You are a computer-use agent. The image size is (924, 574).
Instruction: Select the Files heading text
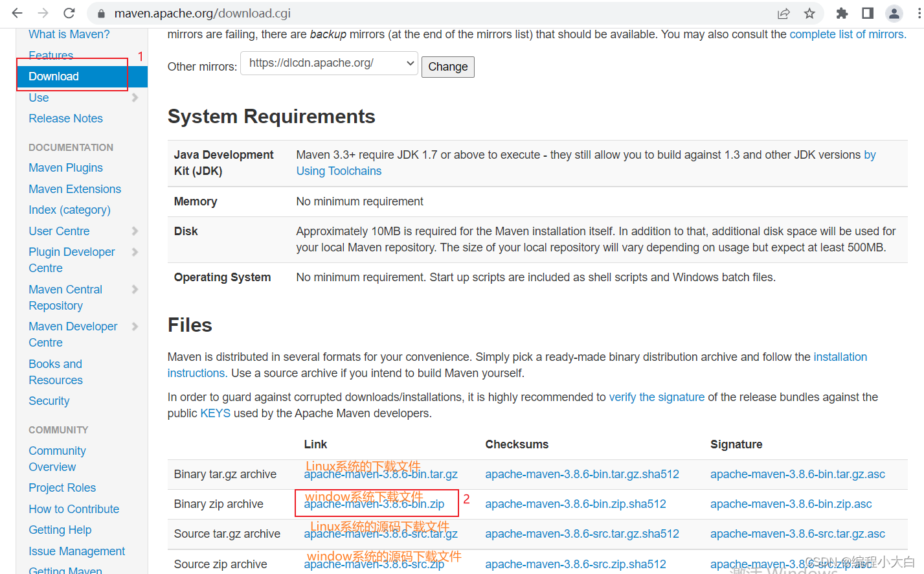(190, 325)
